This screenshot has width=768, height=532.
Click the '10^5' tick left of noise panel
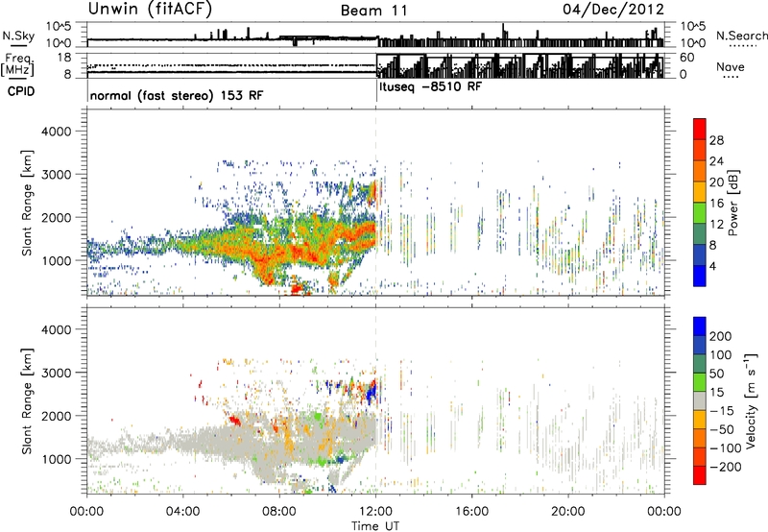pyautogui.click(x=60, y=27)
